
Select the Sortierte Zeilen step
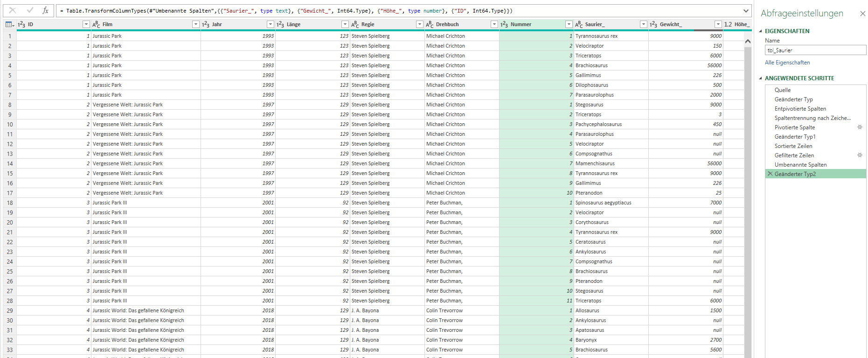[x=793, y=146]
